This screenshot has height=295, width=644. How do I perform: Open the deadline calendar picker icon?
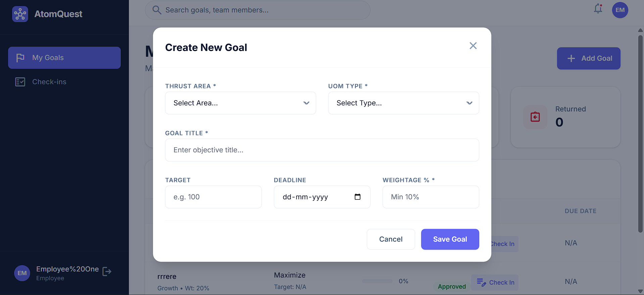point(358,197)
